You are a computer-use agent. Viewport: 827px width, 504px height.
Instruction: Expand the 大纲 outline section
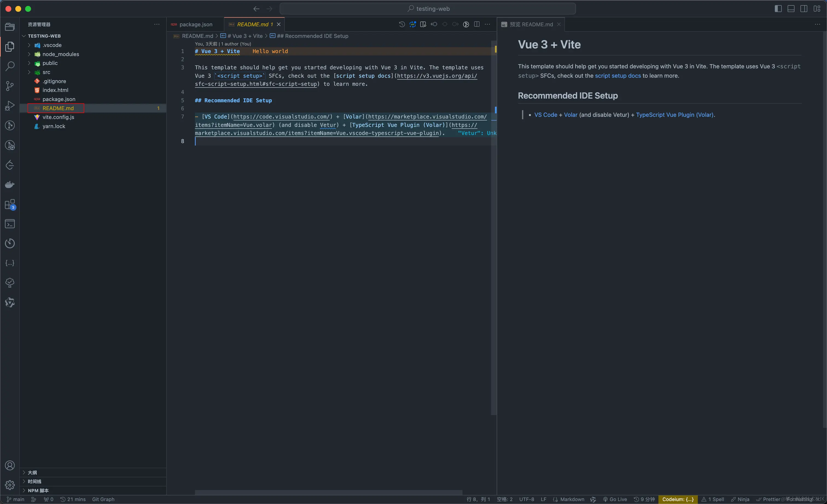[x=32, y=473]
